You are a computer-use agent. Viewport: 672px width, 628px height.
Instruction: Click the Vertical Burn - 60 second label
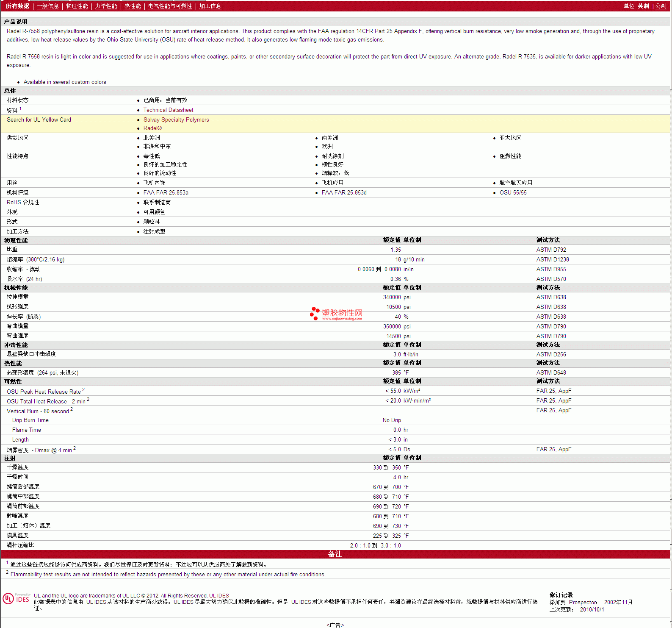pyautogui.click(x=38, y=411)
